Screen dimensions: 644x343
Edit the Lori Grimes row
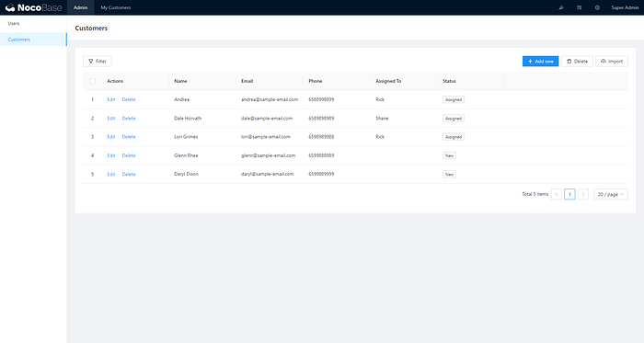(x=111, y=137)
